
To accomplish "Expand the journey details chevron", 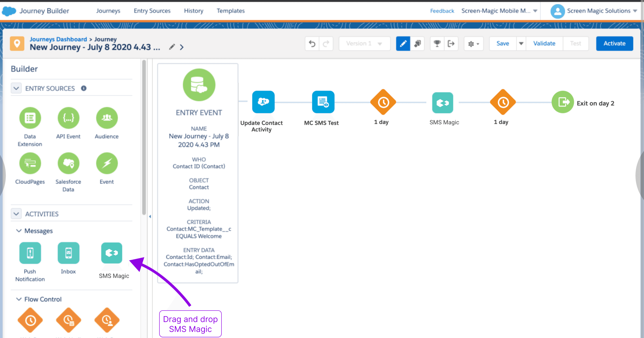I will pos(182,47).
